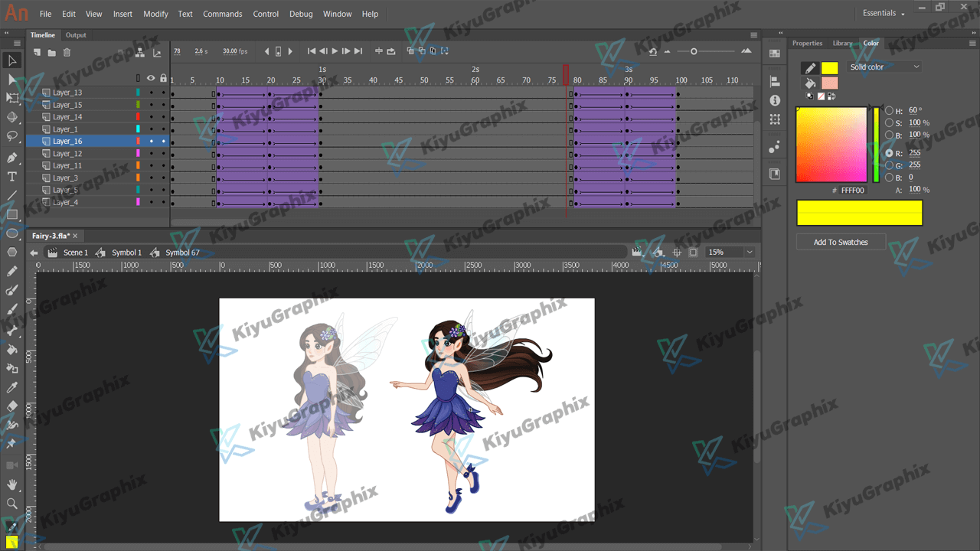The width and height of the screenshot is (980, 551).
Task: Select the Hue (H) radio button
Action: tap(889, 110)
